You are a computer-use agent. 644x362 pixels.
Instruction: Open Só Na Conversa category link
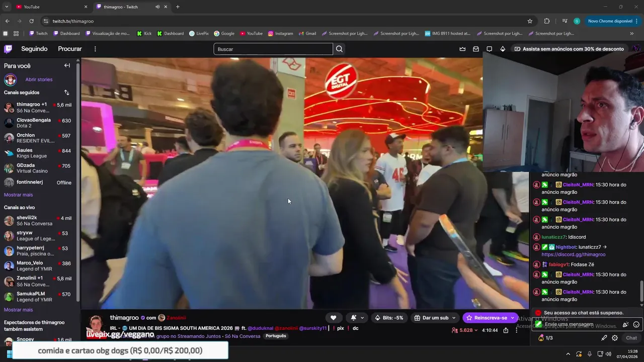[x=243, y=336]
